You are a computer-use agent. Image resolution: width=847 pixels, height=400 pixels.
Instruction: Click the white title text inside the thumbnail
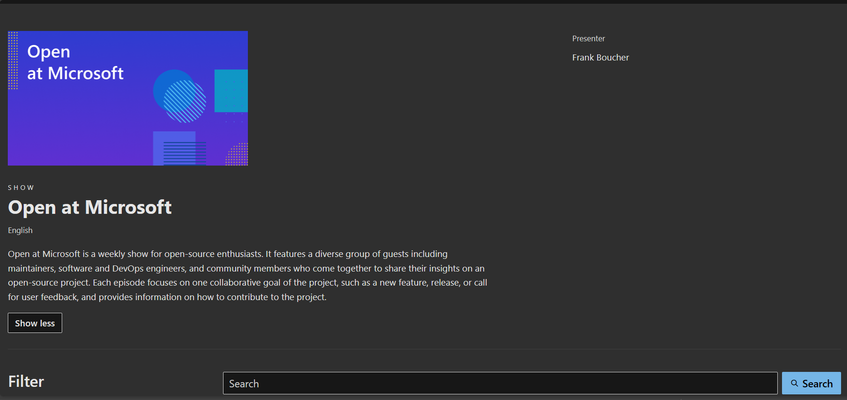[76, 62]
